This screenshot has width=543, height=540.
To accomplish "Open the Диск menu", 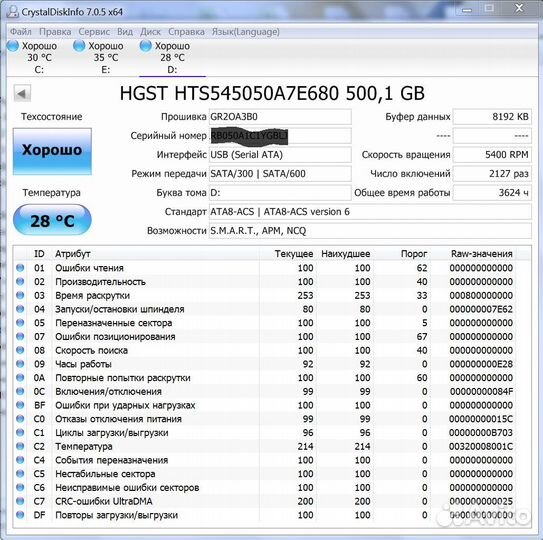I will point(150,32).
